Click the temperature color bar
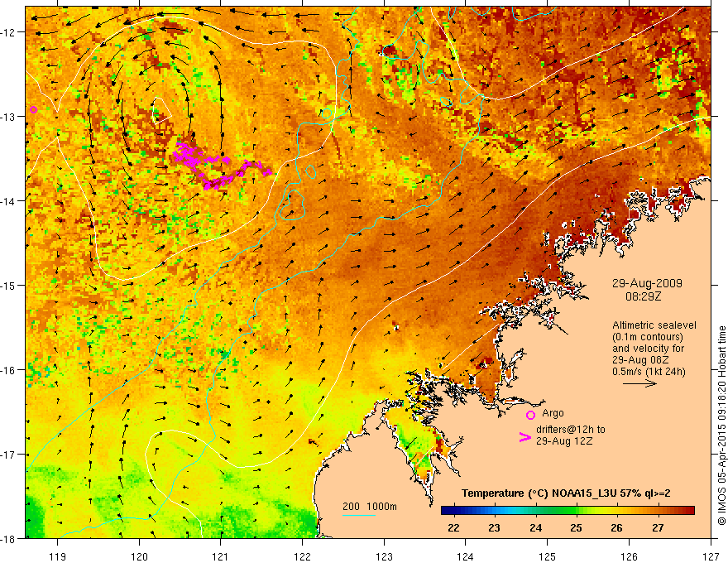This screenshot has height=563, width=728. pos(568,511)
